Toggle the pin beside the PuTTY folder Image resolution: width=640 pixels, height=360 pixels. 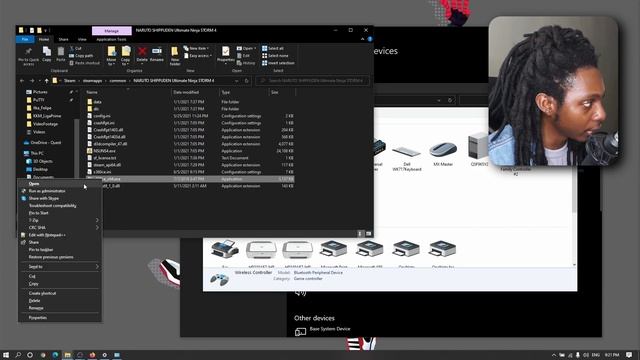(71, 100)
